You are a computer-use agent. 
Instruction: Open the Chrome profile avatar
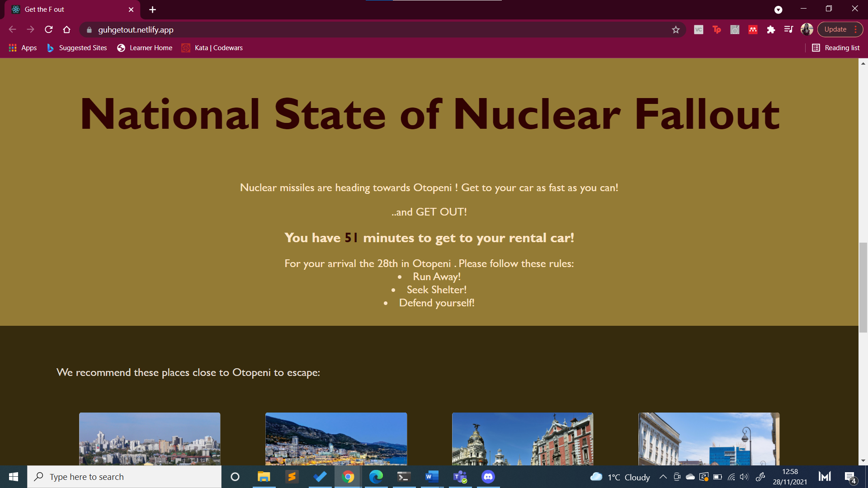(807, 30)
